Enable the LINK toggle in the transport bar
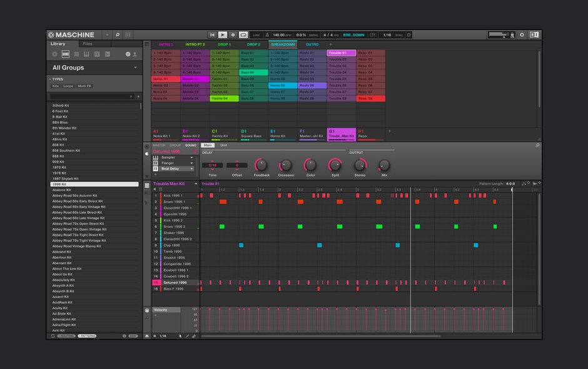 [x=256, y=36]
